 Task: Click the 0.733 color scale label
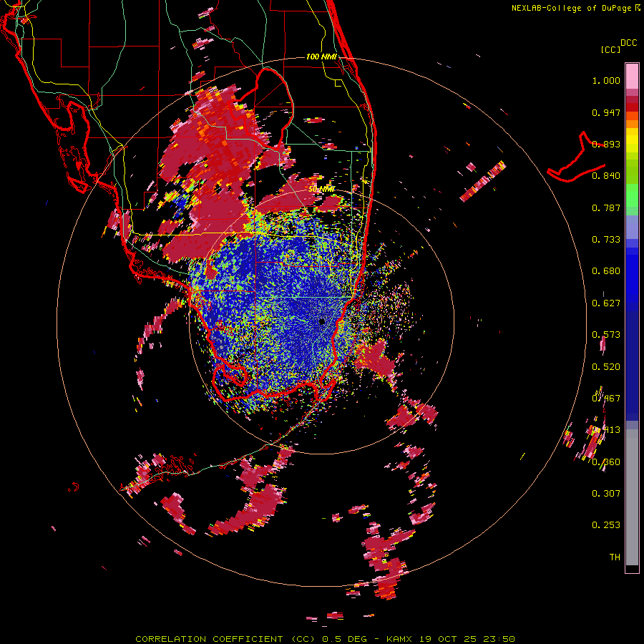click(x=606, y=240)
